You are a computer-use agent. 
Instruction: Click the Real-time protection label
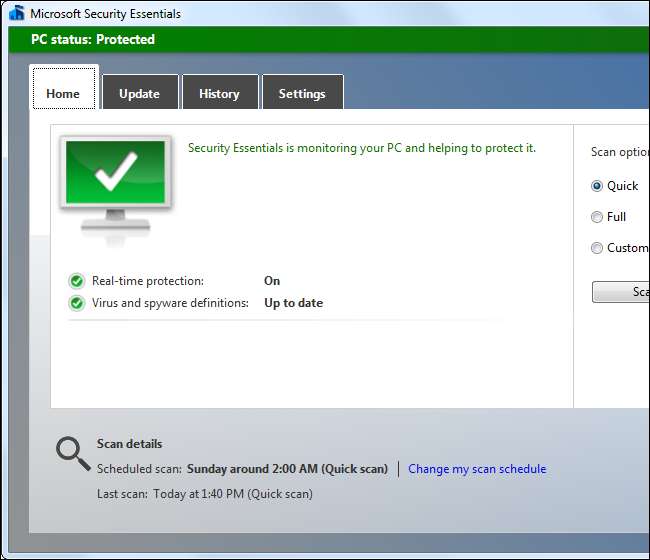pos(148,281)
